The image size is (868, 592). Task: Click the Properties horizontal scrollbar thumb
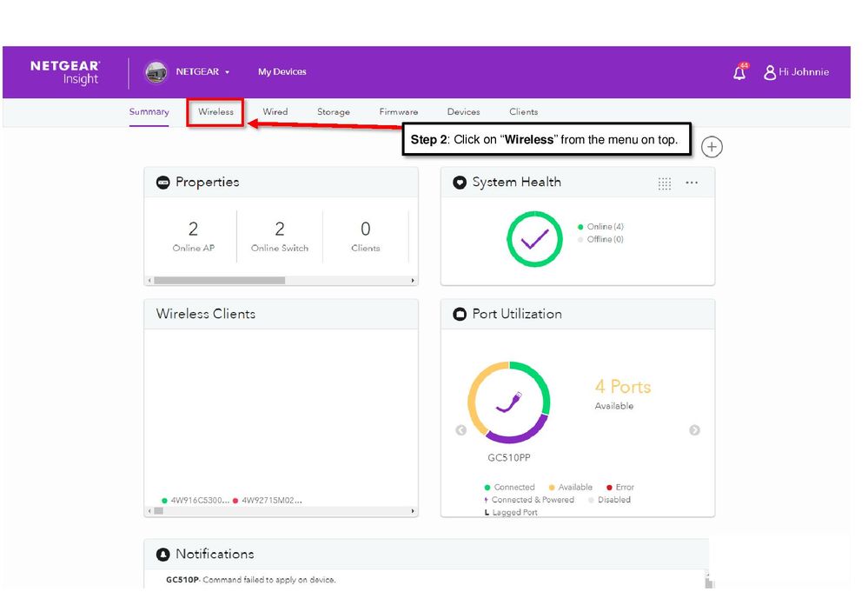click(220, 281)
